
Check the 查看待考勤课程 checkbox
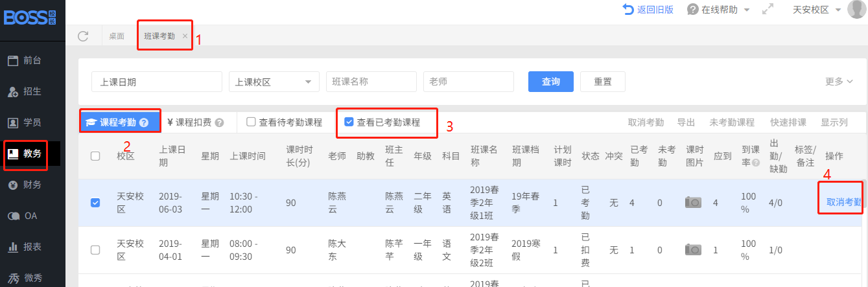(250, 122)
